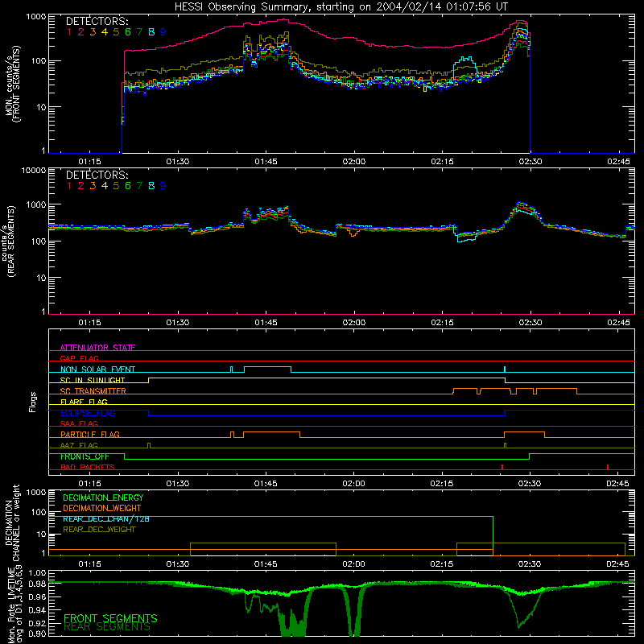Screen dimensions: 644x644
Task: Click the 0.92 livetime axis tick label
Action: pos(38,623)
